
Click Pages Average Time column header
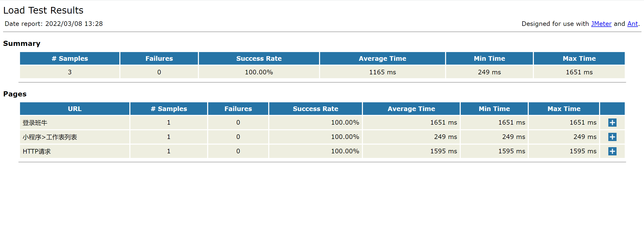click(x=411, y=109)
